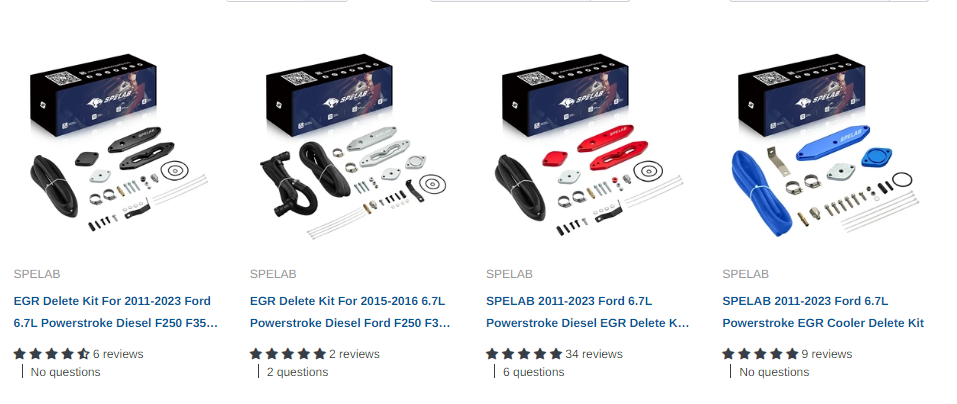The width and height of the screenshot is (957, 404).
Task: Open 'SPELAB 2011-2023 Ford 6.7L Powerstroke Diesel' link
Action: point(588,312)
